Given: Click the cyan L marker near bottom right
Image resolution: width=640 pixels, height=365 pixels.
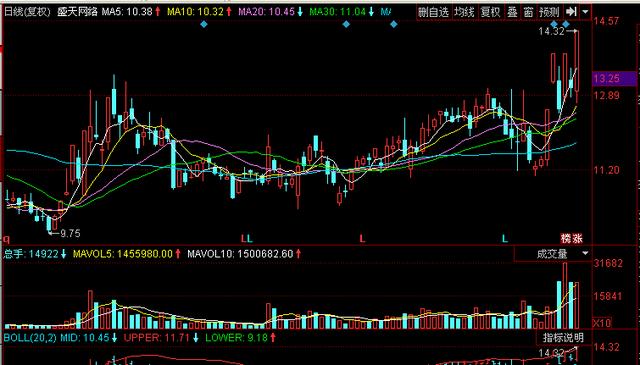Looking at the screenshot, I should (505, 238).
